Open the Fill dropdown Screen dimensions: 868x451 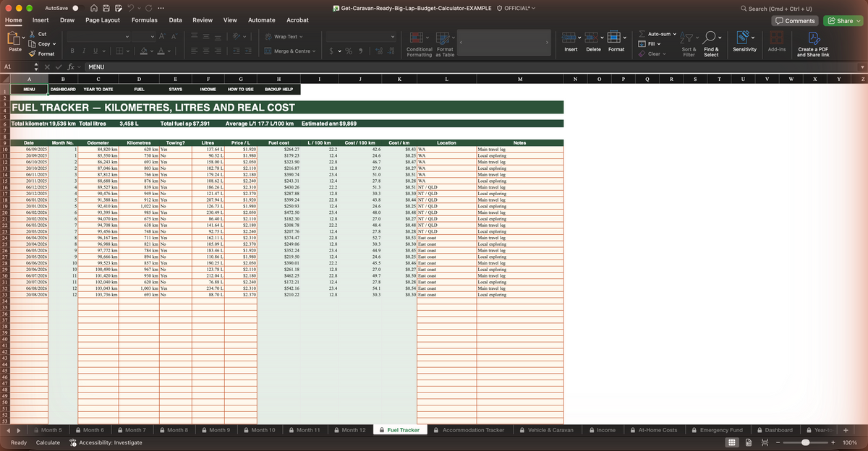660,44
